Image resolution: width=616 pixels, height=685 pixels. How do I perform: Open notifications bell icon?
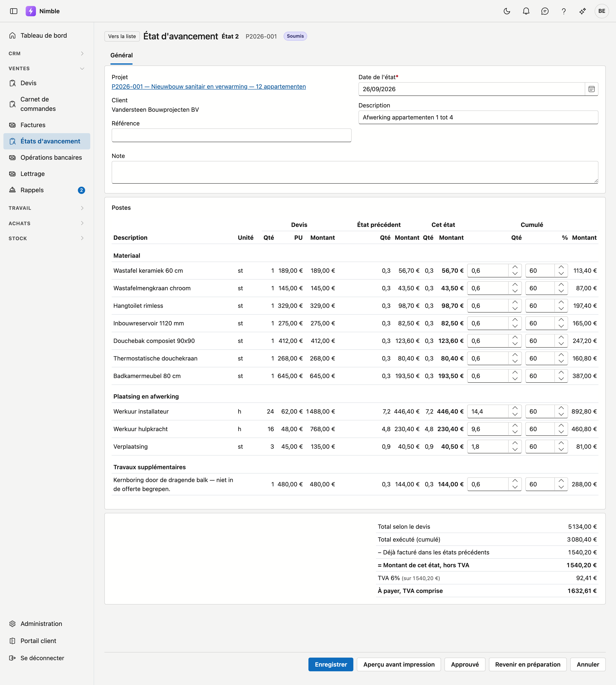coord(526,11)
